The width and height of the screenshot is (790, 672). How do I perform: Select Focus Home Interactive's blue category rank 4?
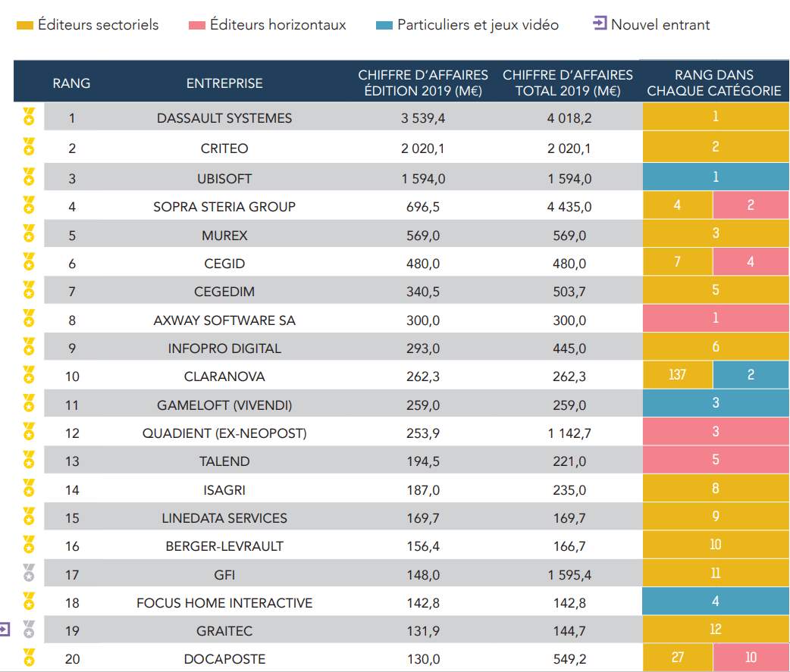coord(716,601)
